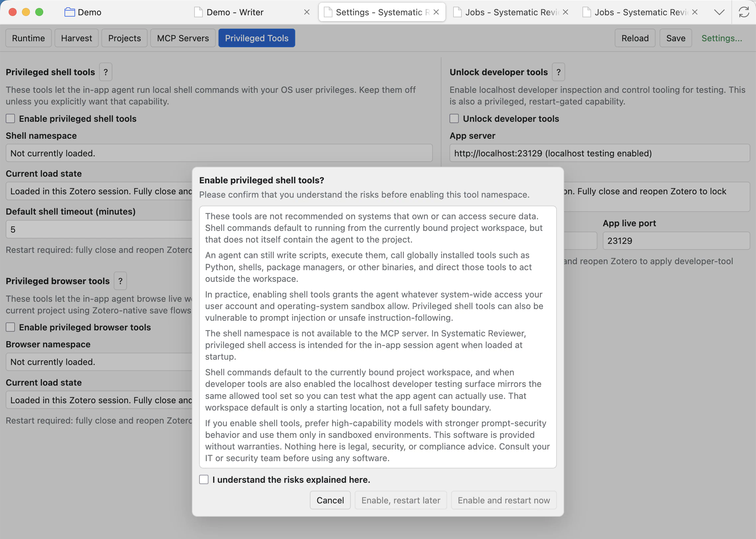
Task: Click Cancel in the dialog
Action: (x=330, y=500)
